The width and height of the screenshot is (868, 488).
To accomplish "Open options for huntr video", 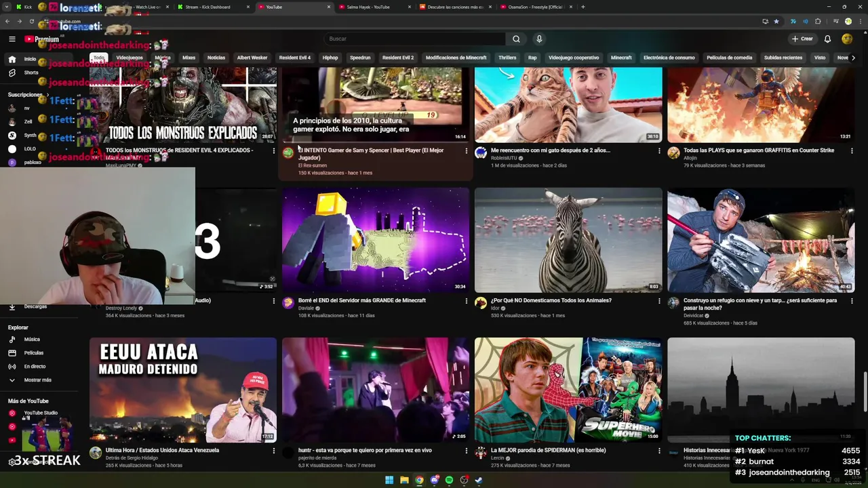I will tap(466, 451).
